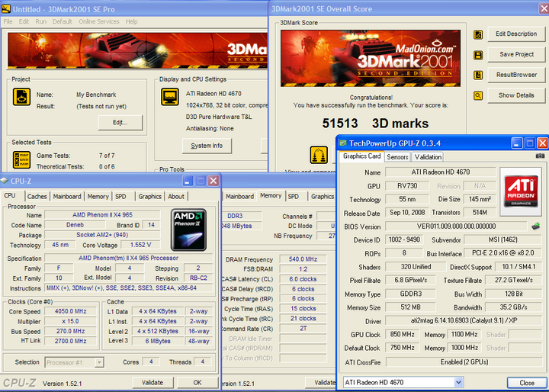Switch to SPD tab in front CPU-Z window
Image resolution: width=549 pixels, height=392 pixels.
pos(120,197)
